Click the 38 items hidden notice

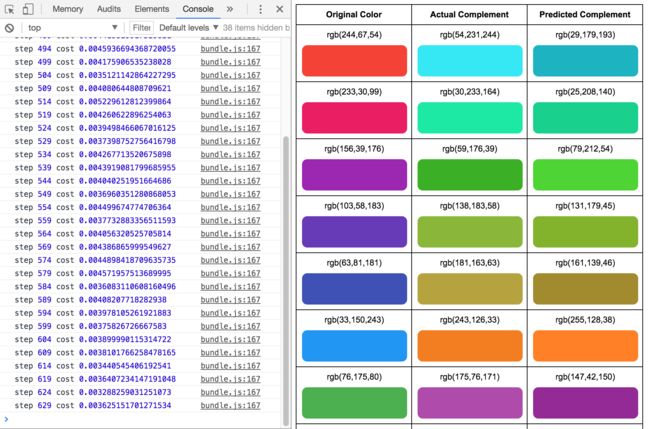click(256, 28)
